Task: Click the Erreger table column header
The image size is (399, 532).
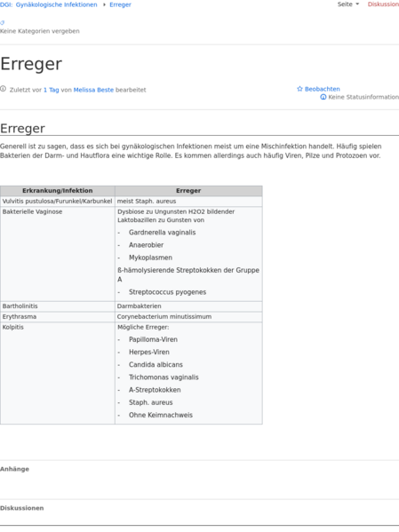Action: click(x=188, y=191)
